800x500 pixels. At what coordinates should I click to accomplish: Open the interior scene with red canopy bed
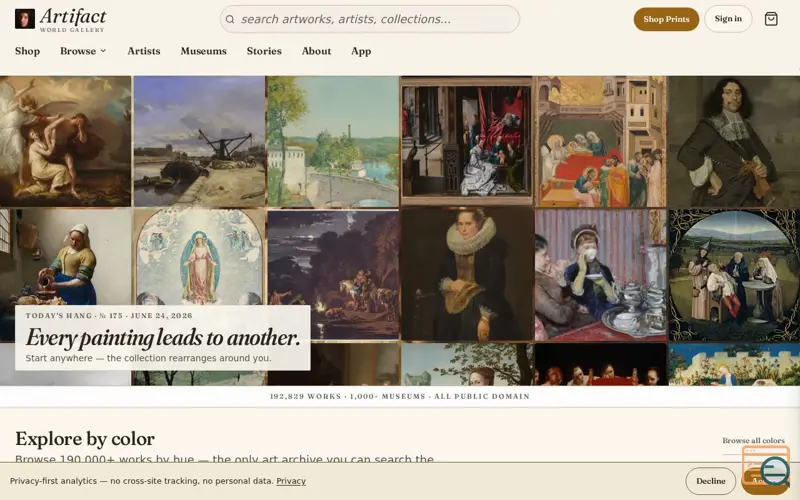tap(467, 141)
